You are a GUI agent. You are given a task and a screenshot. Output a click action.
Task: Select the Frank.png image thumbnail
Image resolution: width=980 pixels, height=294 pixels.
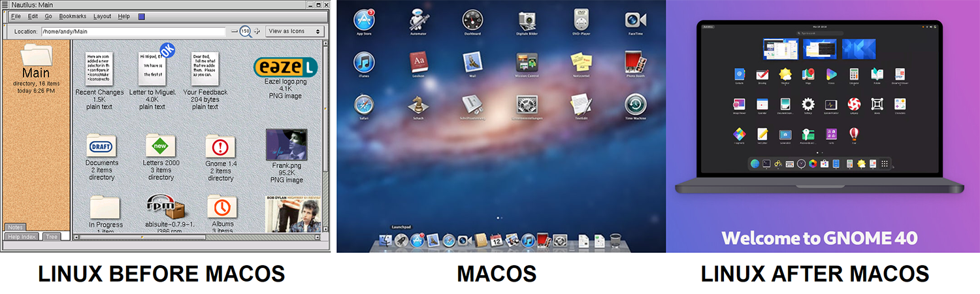[286, 144]
